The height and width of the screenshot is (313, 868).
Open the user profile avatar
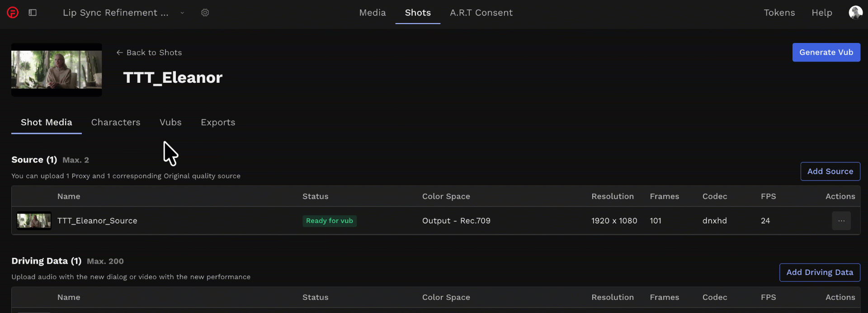(855, 13)
